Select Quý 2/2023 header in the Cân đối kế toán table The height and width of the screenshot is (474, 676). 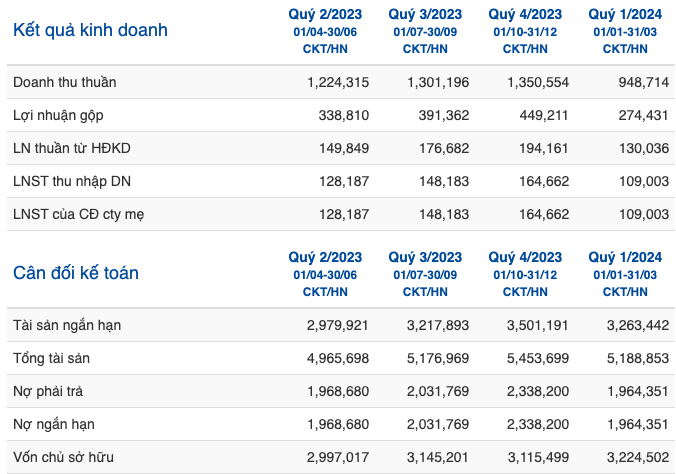click(325, 257)
